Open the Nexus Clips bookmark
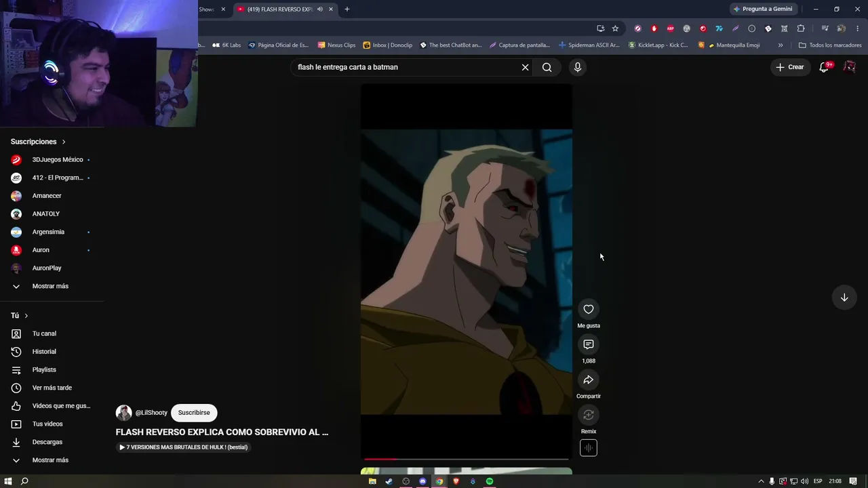The width and height of the screenshot is (868, 488). 336,45
